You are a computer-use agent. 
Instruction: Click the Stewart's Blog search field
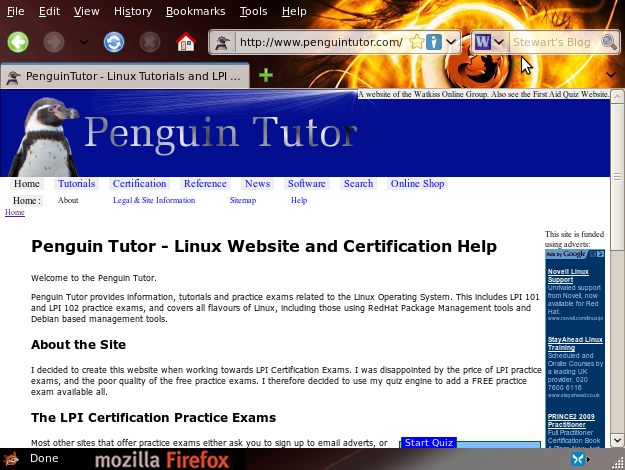pyautogui.click(x=554, y=42)
